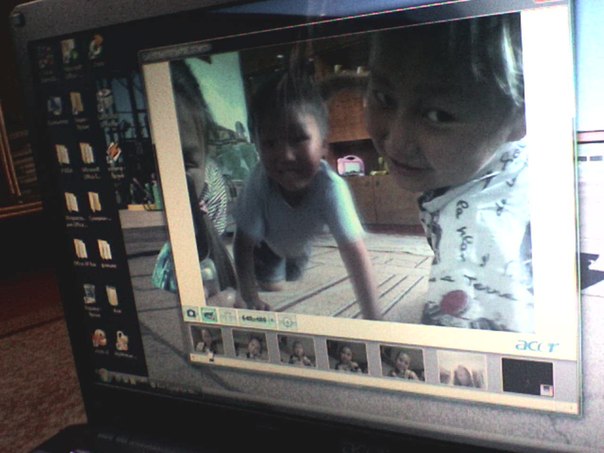Open the bright washed-out sixth thumbnail
The image size is (604, 453).
462,370
